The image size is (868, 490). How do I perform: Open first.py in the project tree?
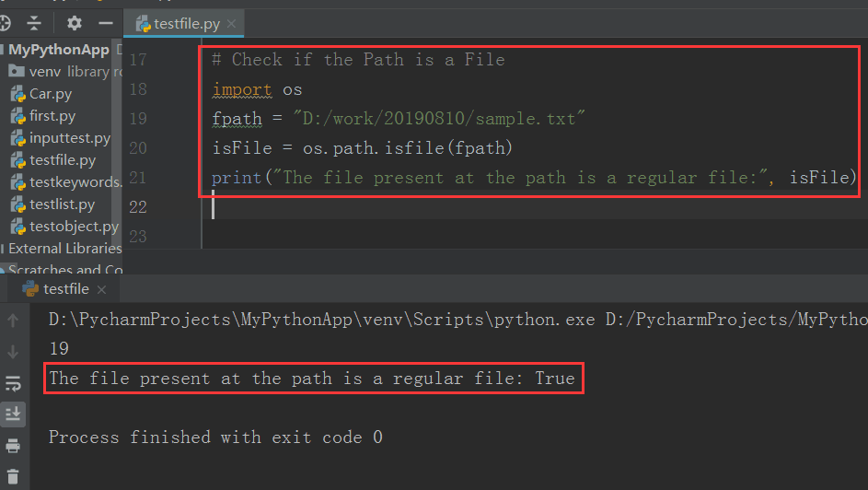[52, 116]
